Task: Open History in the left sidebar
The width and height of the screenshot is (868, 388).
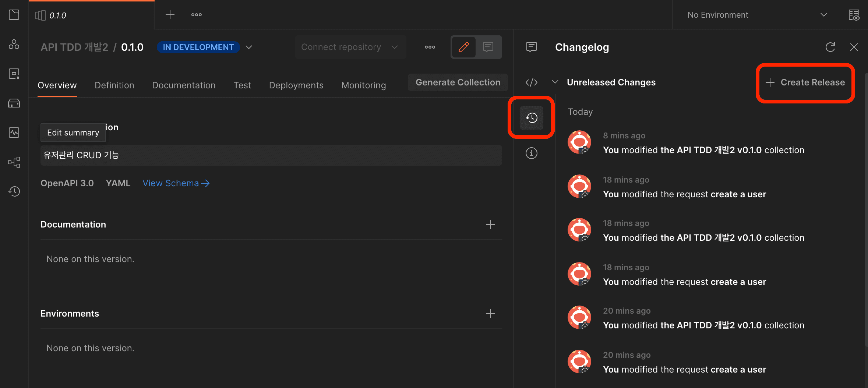Action: [x=14, y=191]
